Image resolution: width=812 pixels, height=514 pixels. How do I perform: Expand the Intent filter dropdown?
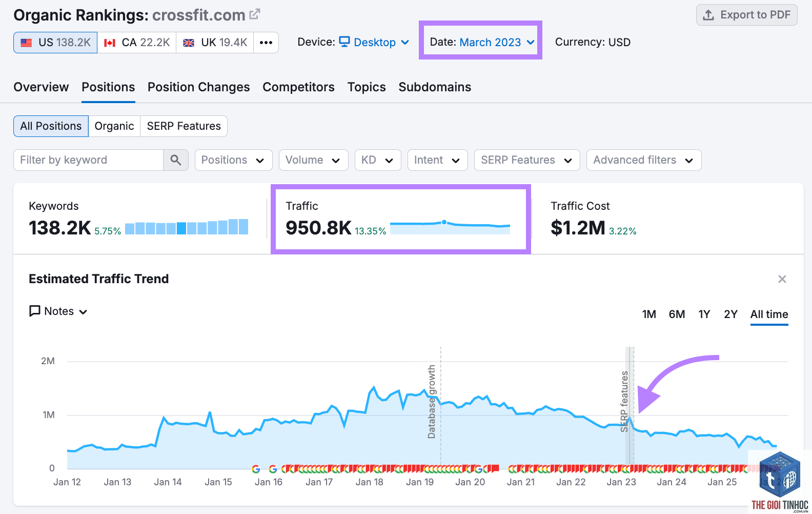(x=437, y=160)
